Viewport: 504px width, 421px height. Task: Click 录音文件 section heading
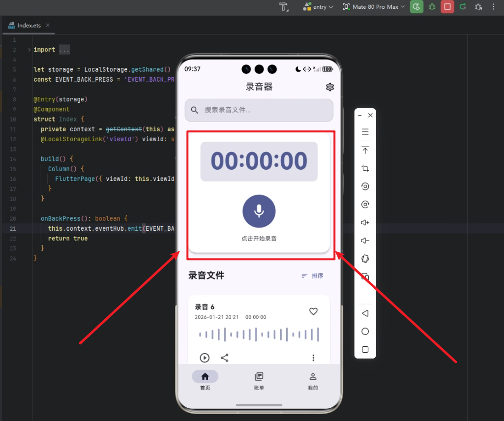tap(207, 275)
